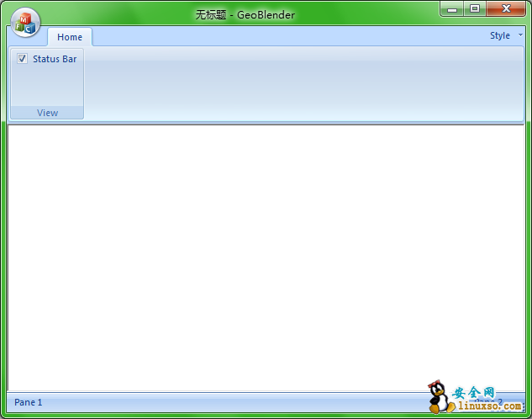Click empty ribbon area right of View panel

pos(303,84)
